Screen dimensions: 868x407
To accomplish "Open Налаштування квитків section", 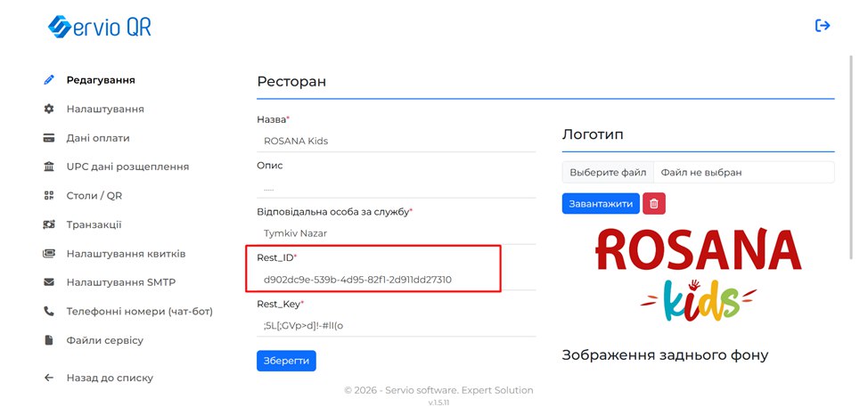I will [x=126, y=254].
